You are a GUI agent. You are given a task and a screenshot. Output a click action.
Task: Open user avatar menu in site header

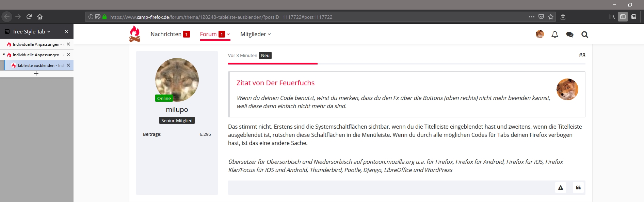[540, 34]
